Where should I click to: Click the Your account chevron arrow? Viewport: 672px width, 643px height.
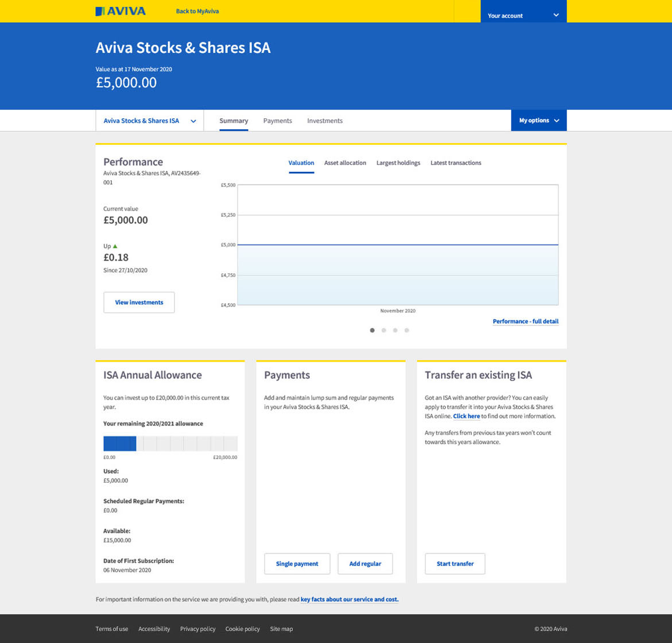pos(556,15)
